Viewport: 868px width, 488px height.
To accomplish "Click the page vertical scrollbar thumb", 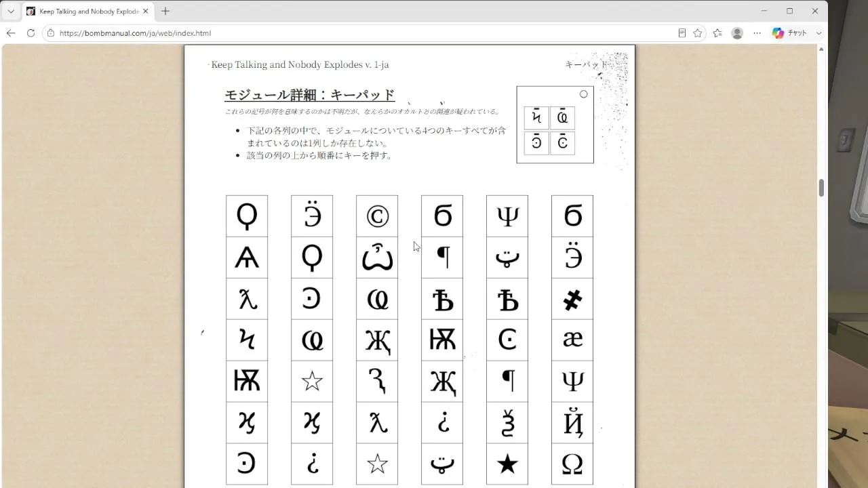I will (822, 188).
